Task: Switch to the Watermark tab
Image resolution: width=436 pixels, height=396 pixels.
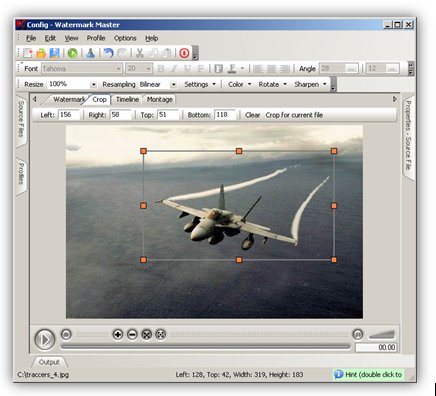Action: (x=68, y=99)
